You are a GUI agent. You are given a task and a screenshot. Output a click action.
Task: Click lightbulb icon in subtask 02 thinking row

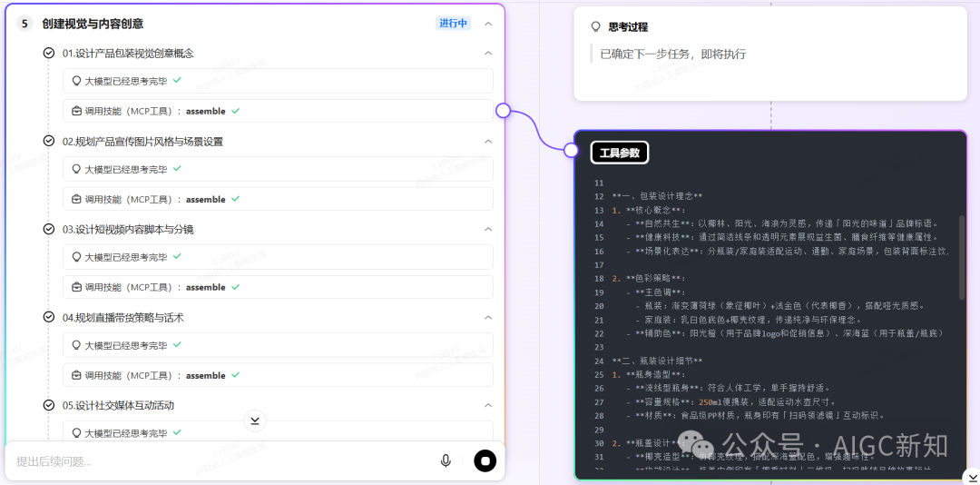click(77, 169)
